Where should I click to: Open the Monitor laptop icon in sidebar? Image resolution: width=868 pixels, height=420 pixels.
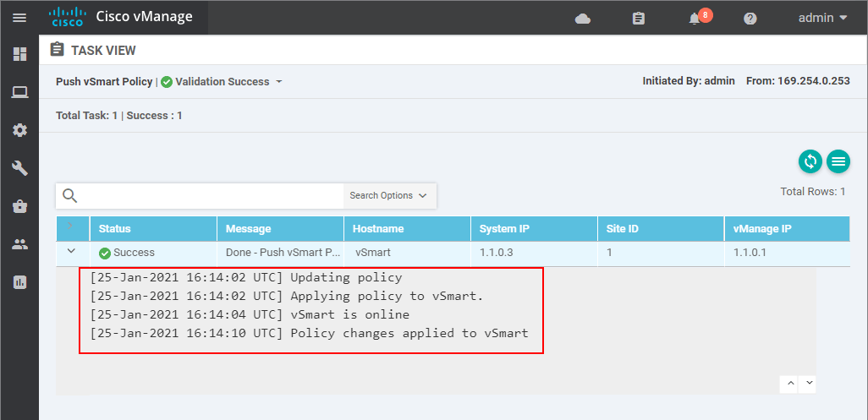20,92
